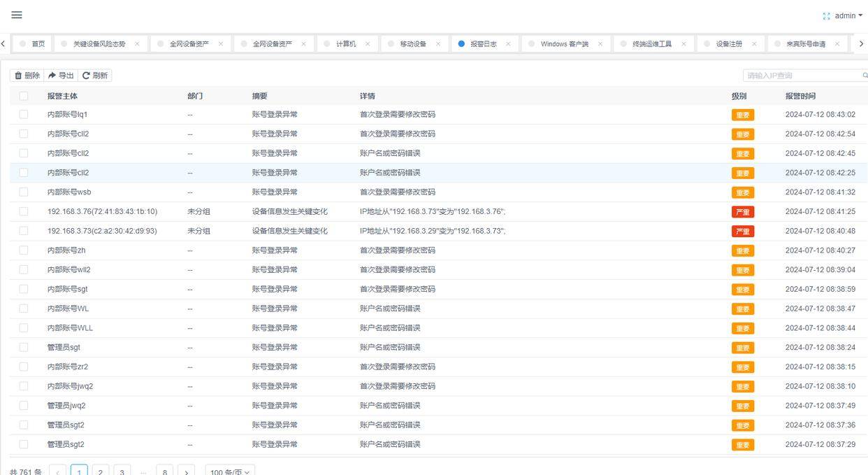Screen dimensions: 868x475
Task: Click the 重要 badge for 内部账号zh row
Action: (x=743, y=250)
